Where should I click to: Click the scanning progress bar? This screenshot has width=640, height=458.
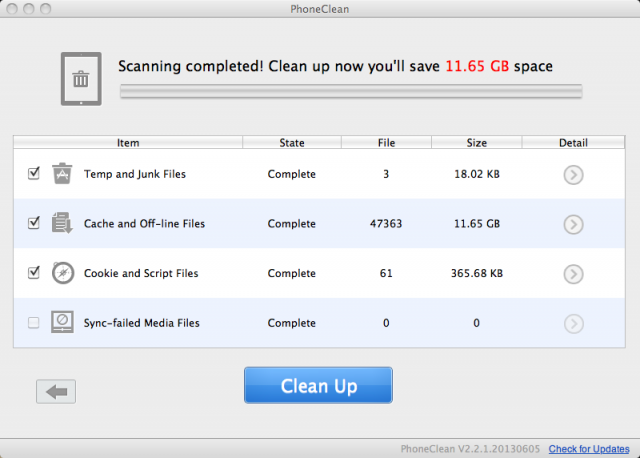[351, 91]
